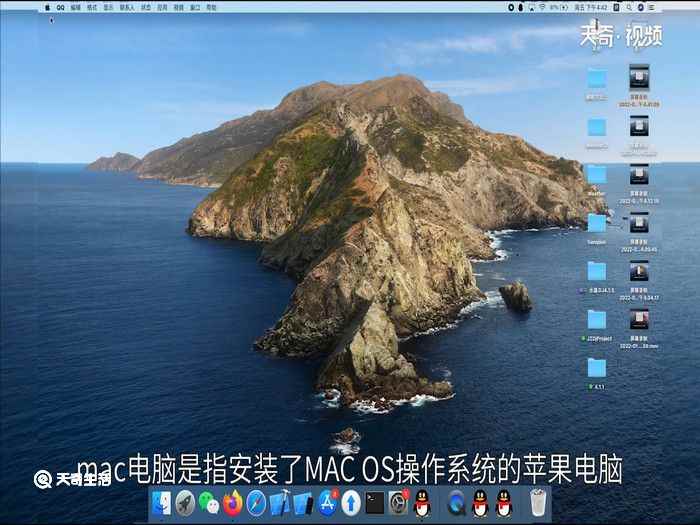Click the date and time in menu bar
700x525 pixels.
(591, 7)
